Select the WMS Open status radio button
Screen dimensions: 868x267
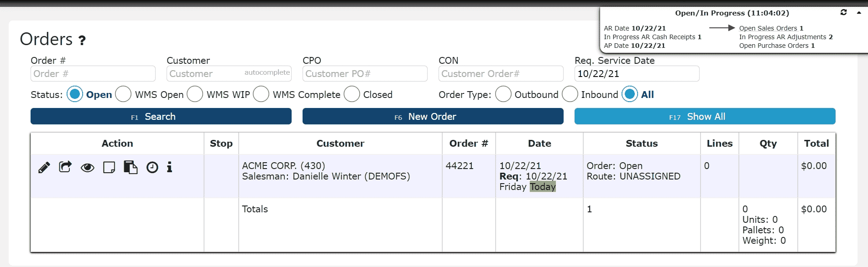pos(123,94)
